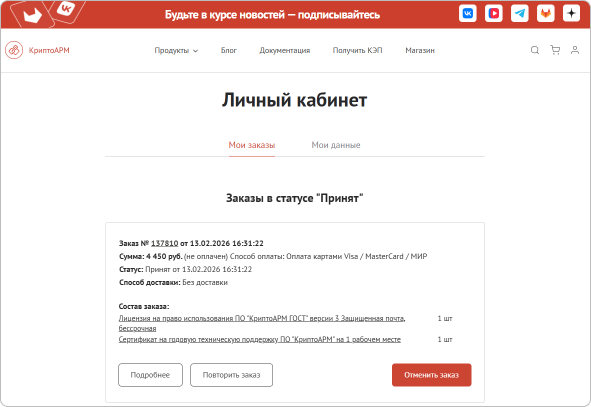Click the Отменить заказ button
Screen dimensions: 591x407
pos(432,375)
